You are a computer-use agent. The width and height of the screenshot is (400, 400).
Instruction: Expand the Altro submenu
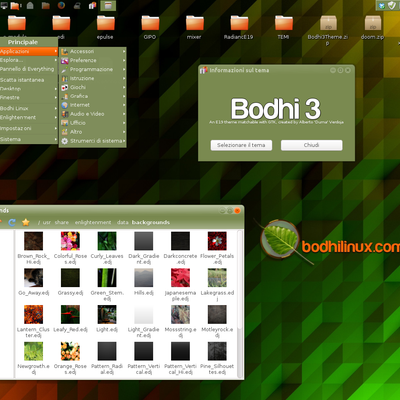93,132
